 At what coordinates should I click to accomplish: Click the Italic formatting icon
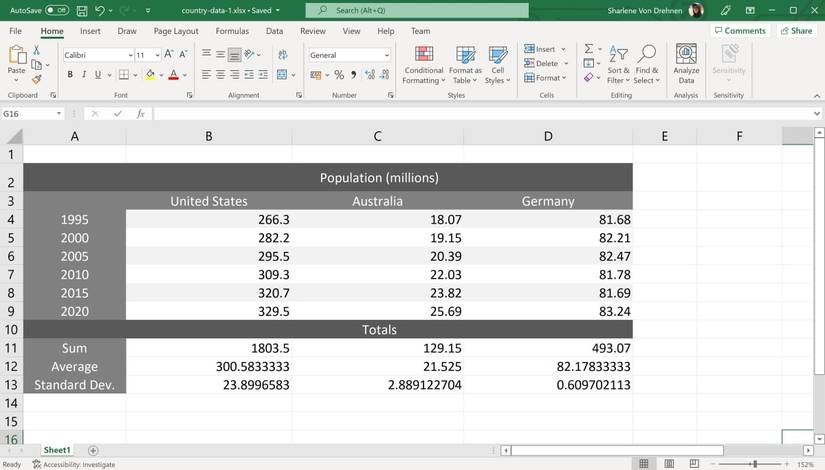click(84, 75)
